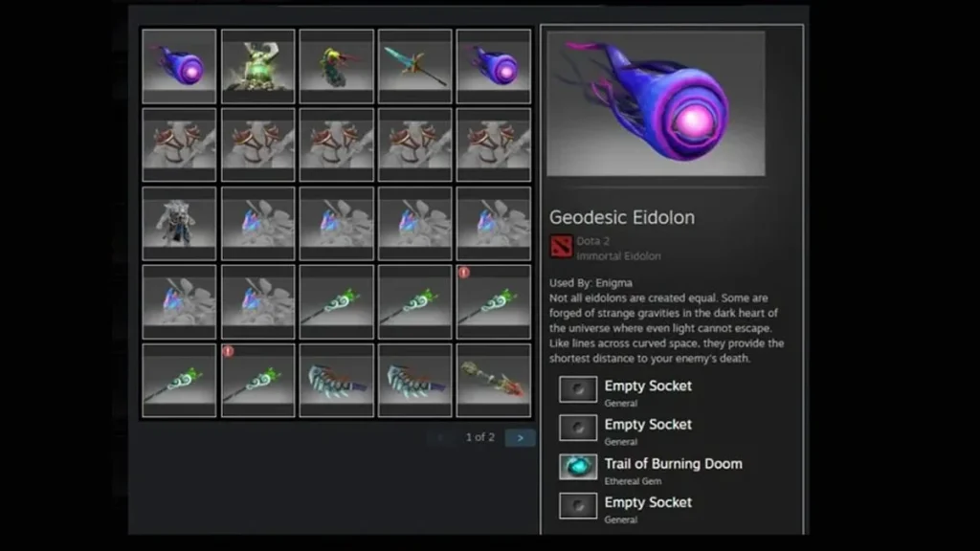Click the Dota 2 game logo icon
Screen dimensions: 980x551
561,246
